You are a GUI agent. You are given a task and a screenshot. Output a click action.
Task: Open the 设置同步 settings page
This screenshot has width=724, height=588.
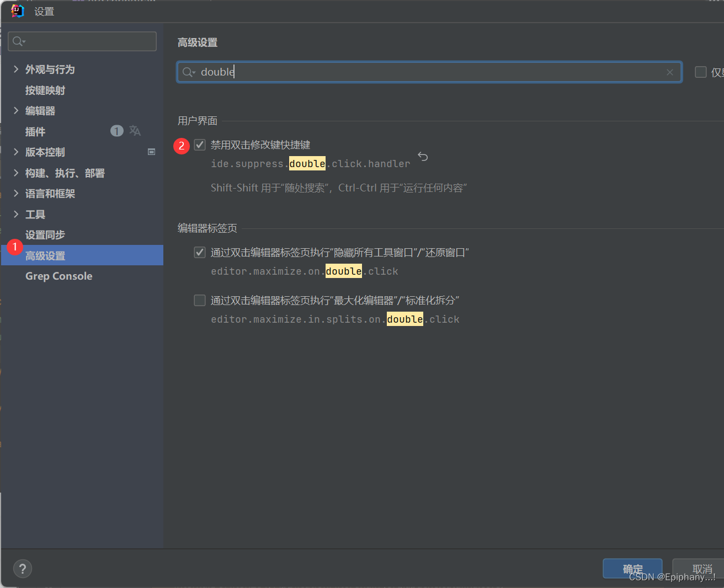click(45, 235)
